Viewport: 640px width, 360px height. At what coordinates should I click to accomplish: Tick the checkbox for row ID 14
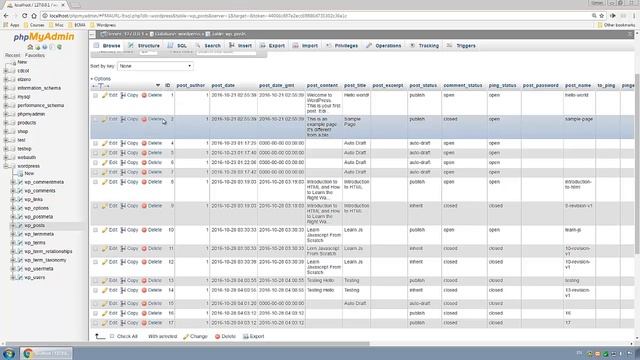pos(96,290)
